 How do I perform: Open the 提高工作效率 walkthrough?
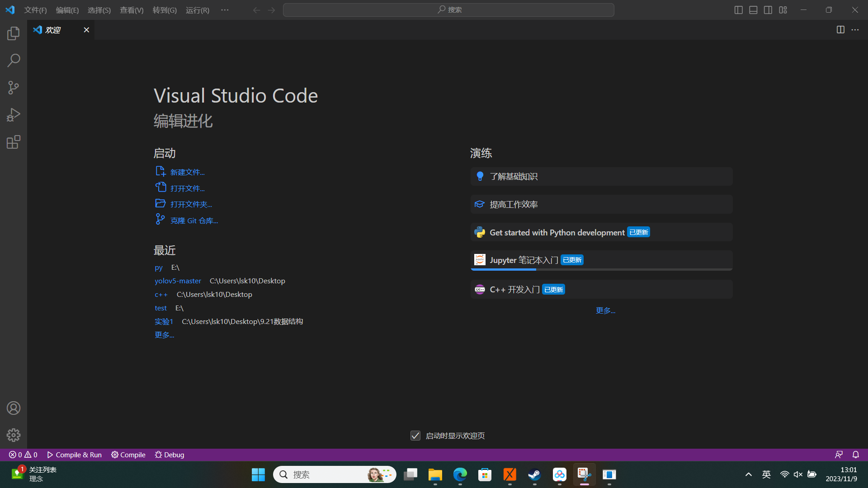[x=601, y=204]
